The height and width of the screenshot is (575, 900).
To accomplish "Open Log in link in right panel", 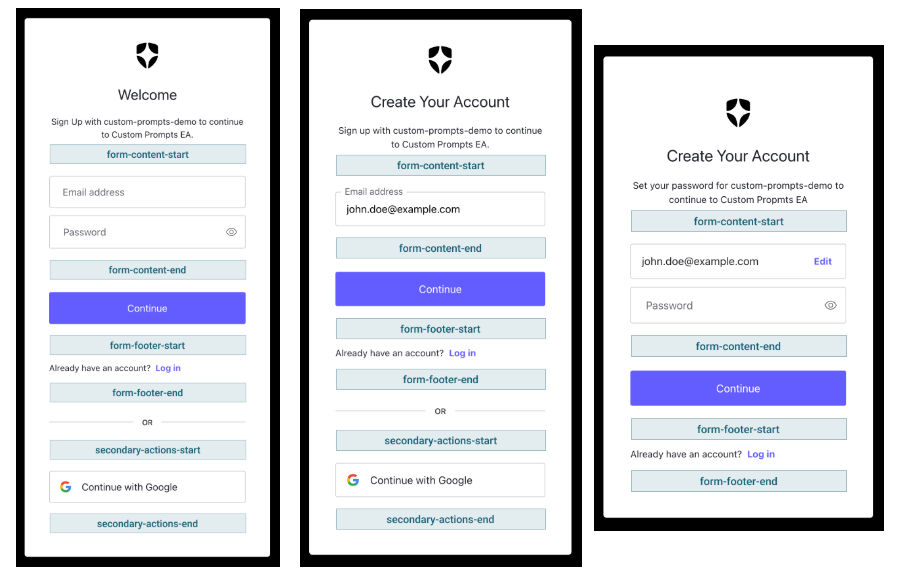I will [x=761, y=454].
